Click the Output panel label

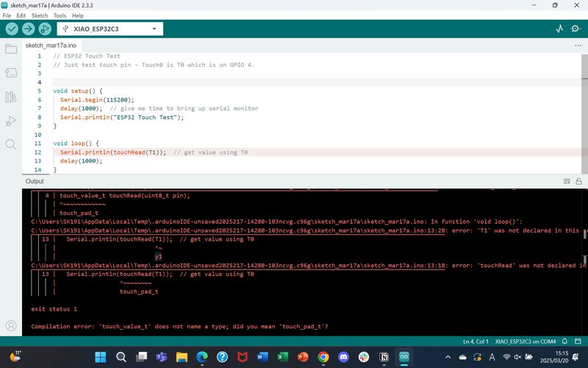pos(35,181)
